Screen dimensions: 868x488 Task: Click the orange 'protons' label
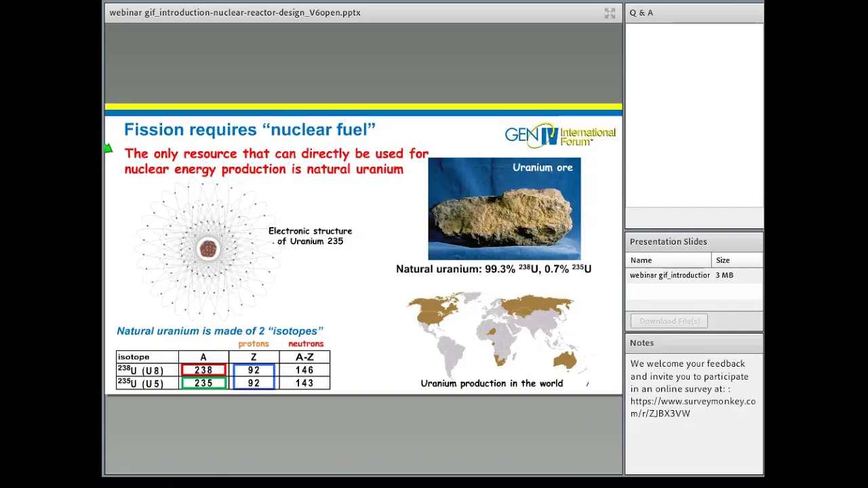click(x=254, y=344)
